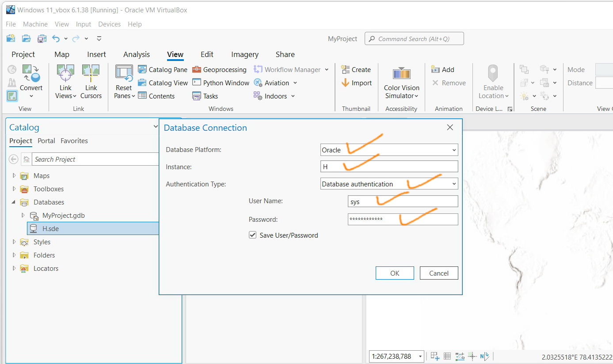
Task: Switch to the Imagery ribbon tab
Action: (245, 54)
